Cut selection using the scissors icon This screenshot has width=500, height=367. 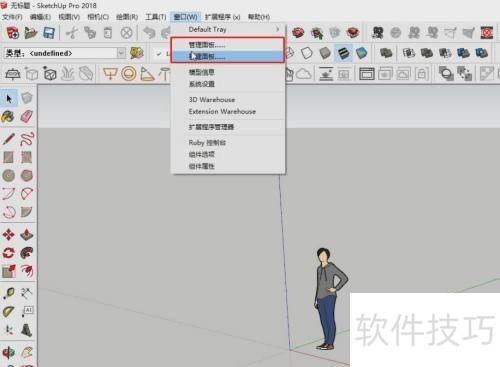(72, 33)
